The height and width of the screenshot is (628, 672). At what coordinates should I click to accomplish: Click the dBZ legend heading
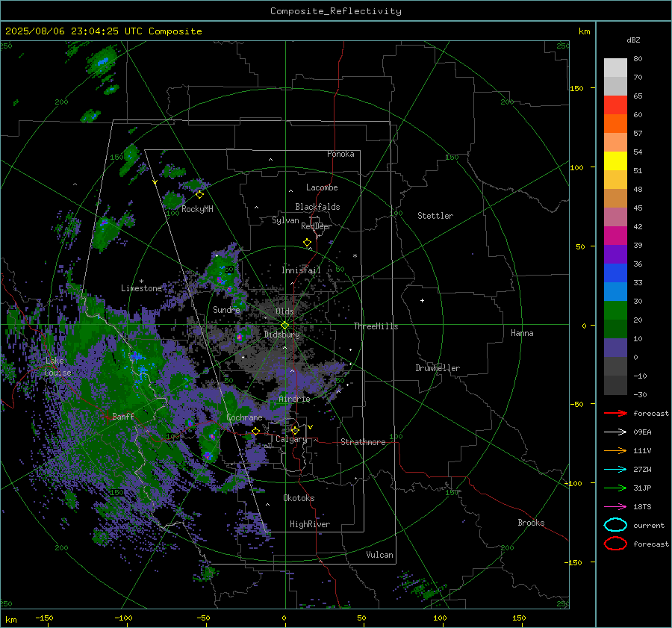(x=633, y=40)
